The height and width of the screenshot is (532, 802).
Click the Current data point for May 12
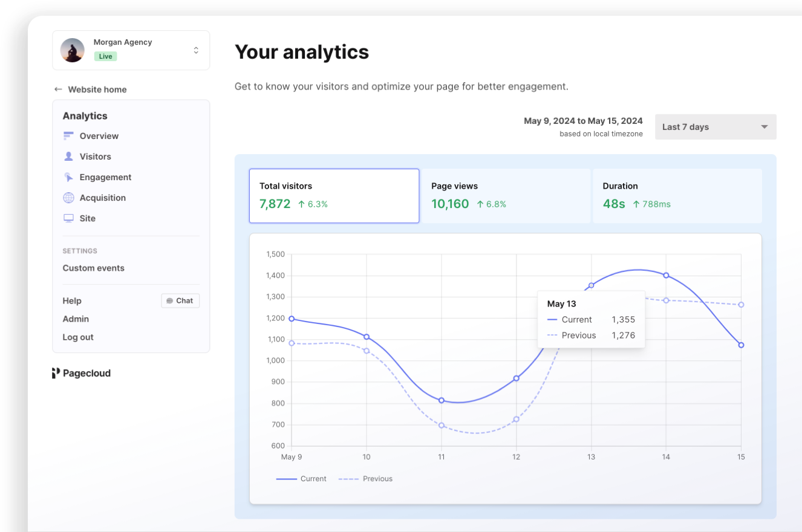(x=516, y=378)
